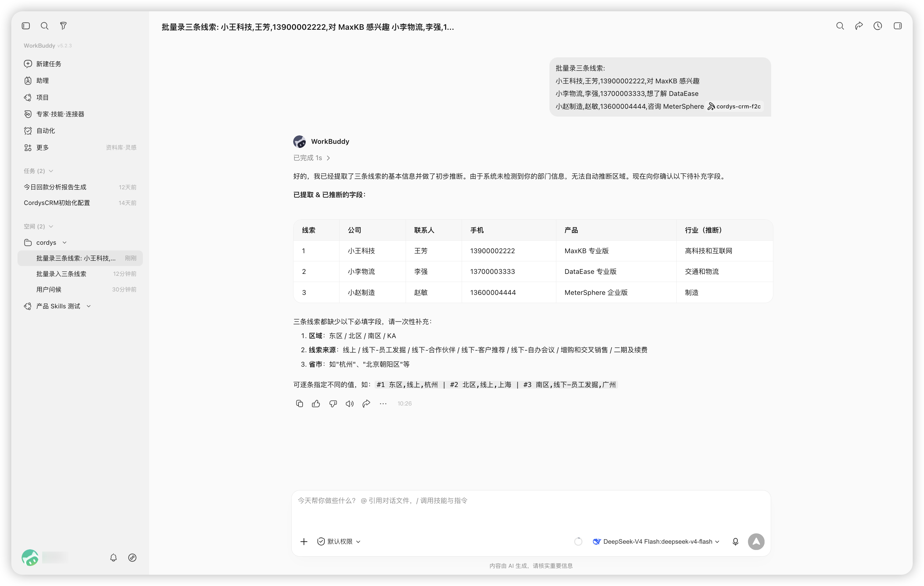
Task: Open CordysCRM初始化配置 task
Action: pos(80,203)
